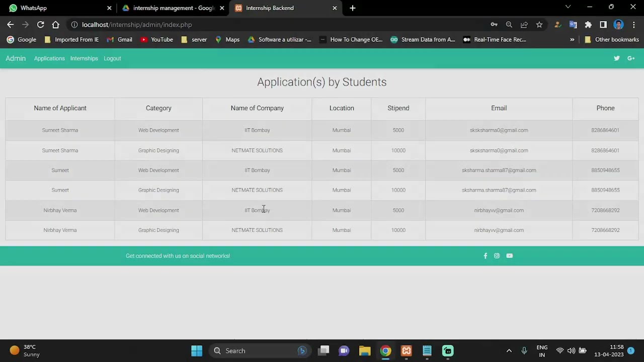This screenshot has height=362, width=644.
Task: Click phone 8850948655 in the Sumeet Web Development row
Action: pos(605,170)
